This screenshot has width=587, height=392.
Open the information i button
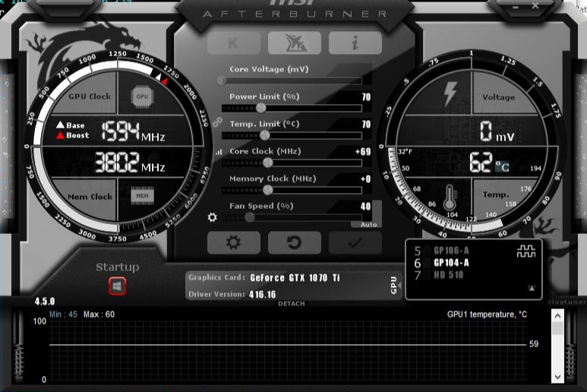[x=355, y=43]
